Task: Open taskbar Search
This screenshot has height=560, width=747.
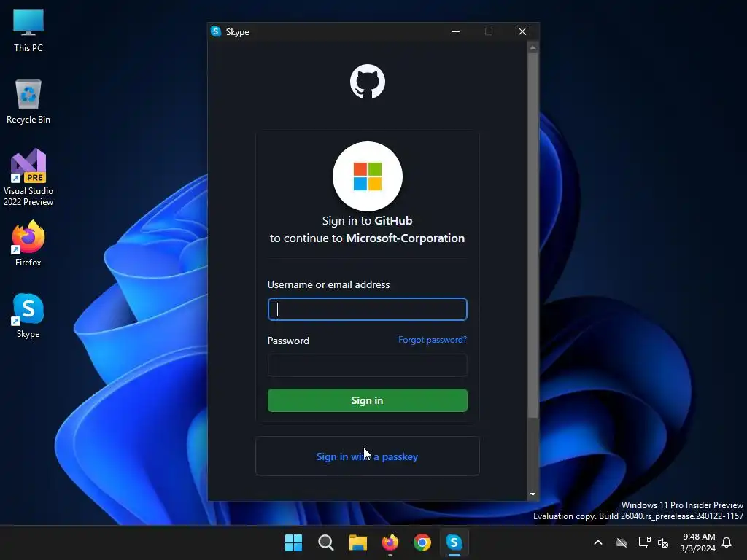Action: pos(326,542)
